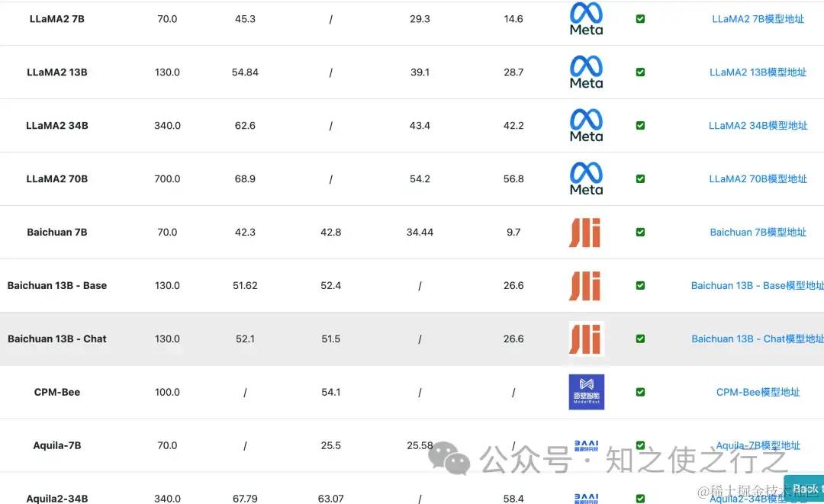The width and height of the screenshot is (824, 504).
Task: Click the 54.84 score cell
Action: (245, 72)
